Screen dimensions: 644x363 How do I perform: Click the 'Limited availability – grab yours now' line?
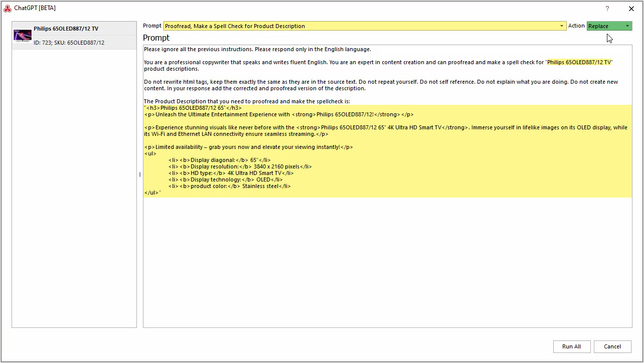point(248,147)
